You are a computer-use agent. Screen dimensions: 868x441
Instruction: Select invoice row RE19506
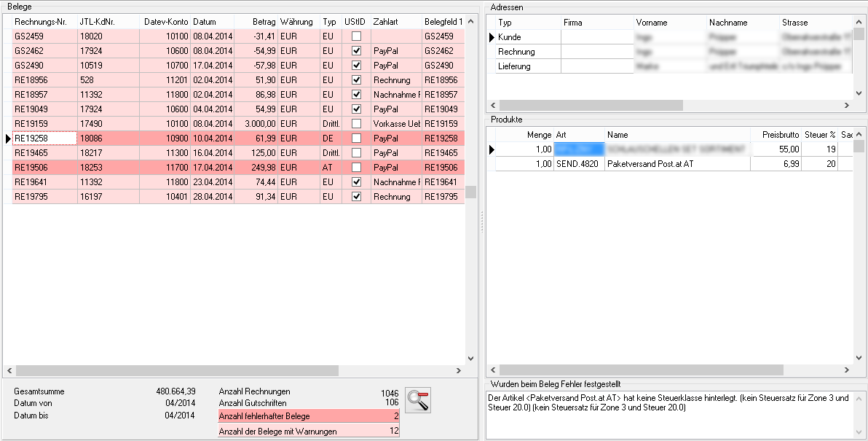point(44,168)
